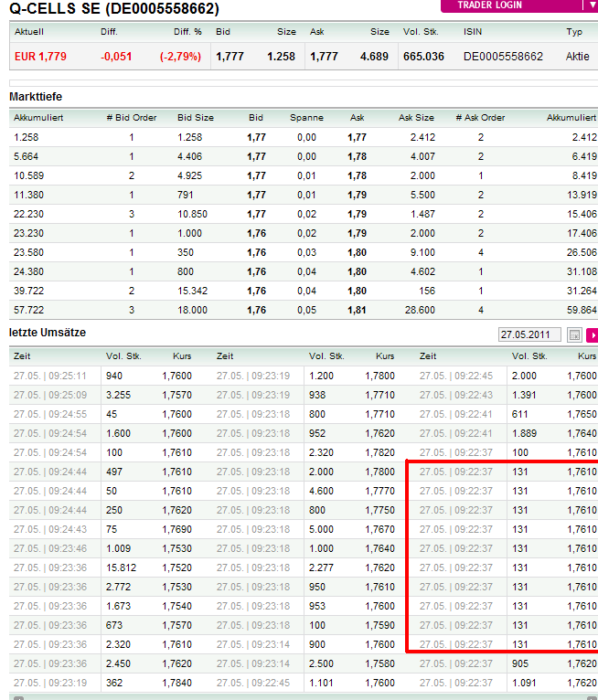Click current price EUR 1,779
The height and width of the screenshot is (700, 598).
click(40, 57)
